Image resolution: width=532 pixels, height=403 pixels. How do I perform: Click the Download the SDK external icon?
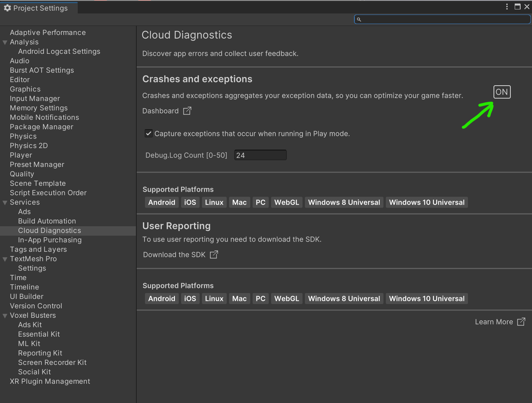click(214, 255)
